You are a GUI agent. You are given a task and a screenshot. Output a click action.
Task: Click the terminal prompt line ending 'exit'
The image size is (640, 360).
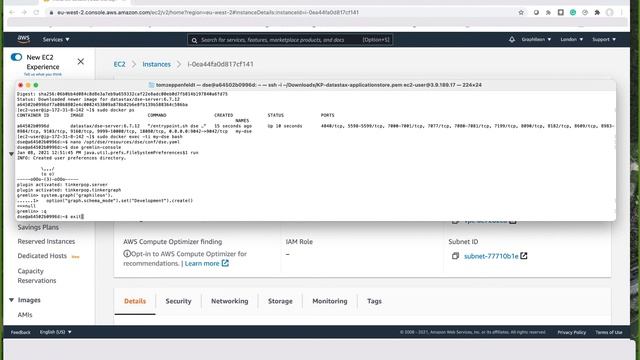(50, 217)
